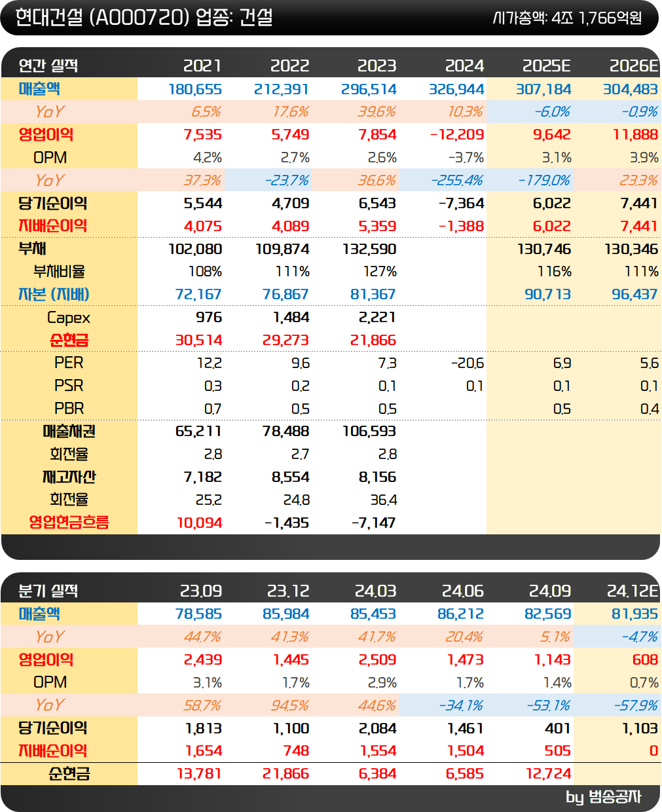Click the 재고자산 value 8,554
Viewport: 662px width, 812px height.
click(x=291, y=477)
